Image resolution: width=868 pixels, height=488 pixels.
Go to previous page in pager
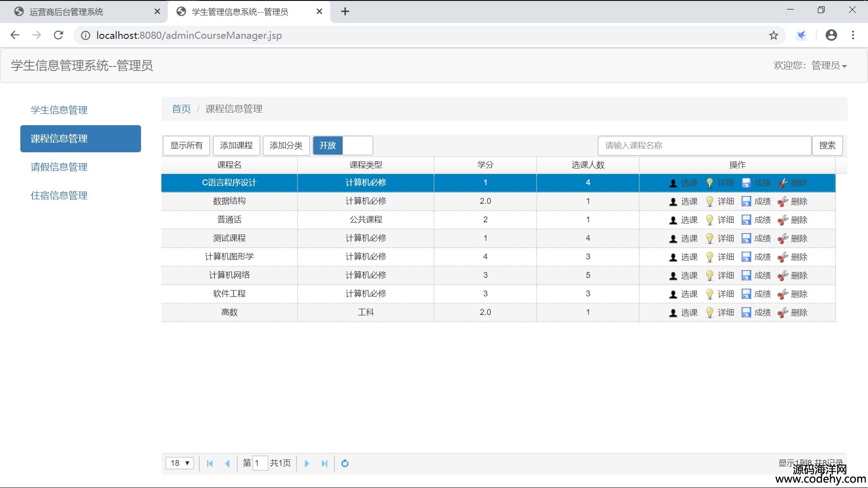click(227, 464)
